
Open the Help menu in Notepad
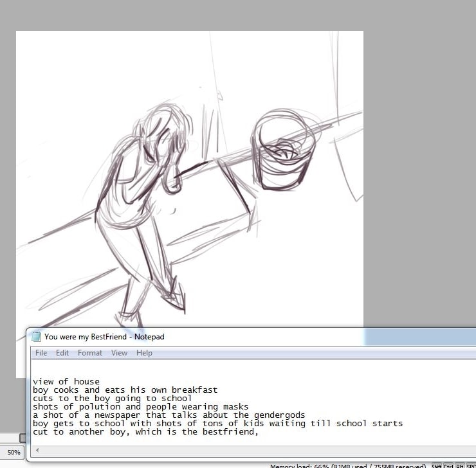point(144,353)
